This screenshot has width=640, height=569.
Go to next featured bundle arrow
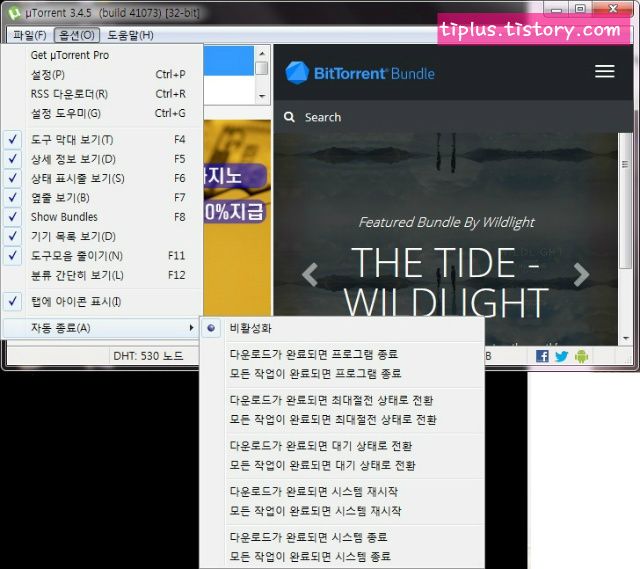pyautogui.click(x=581, y=275)
